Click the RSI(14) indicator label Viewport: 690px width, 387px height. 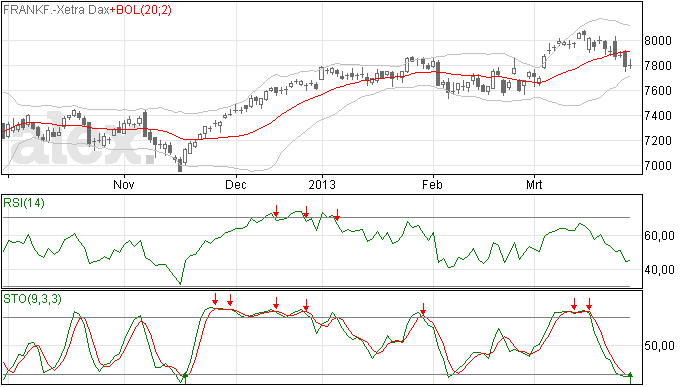[x=24, y=203]
